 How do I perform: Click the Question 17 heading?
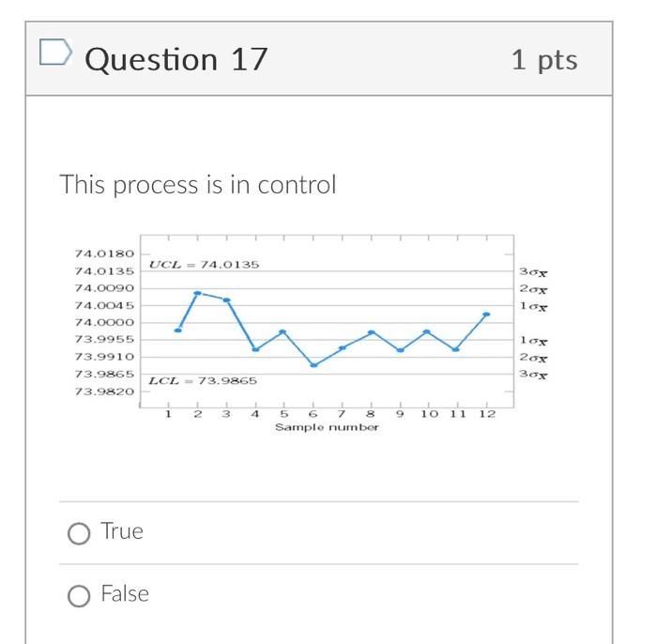[176, 59]
